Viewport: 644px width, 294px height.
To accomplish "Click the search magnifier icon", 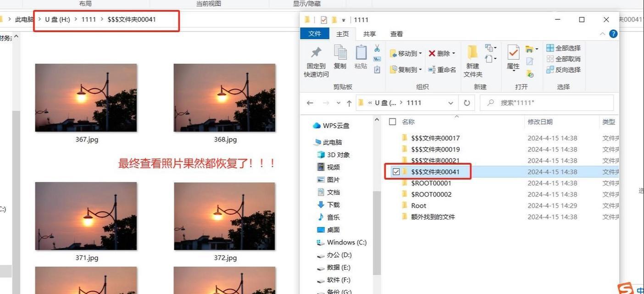I will point(491,103).
